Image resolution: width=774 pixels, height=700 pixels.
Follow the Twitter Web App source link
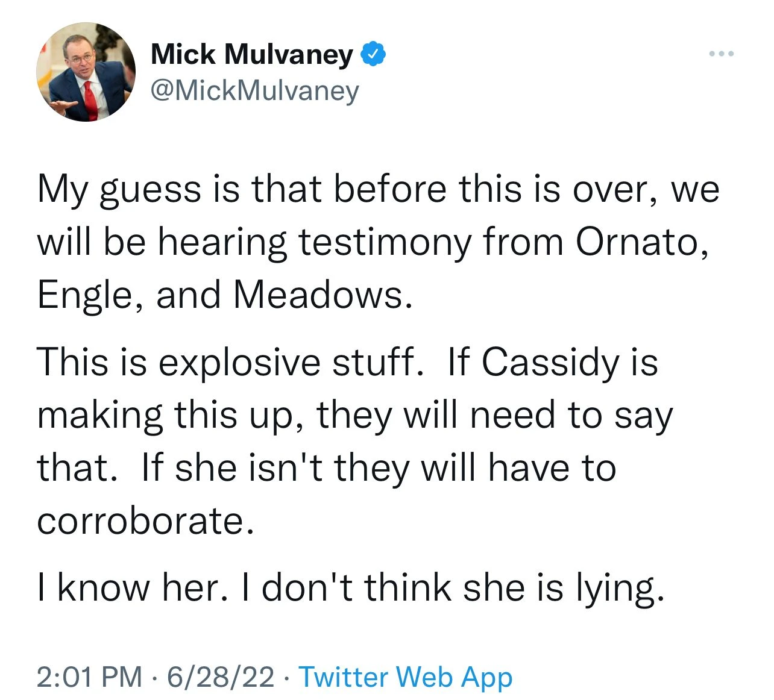[x=406, y=677]
